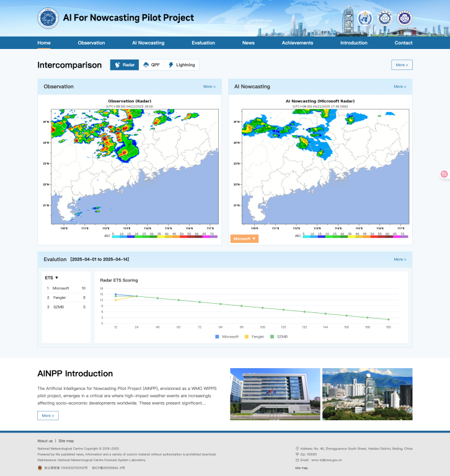
Task: Select the Radar intercomparison toggle
Action: (x=125, y=64)
